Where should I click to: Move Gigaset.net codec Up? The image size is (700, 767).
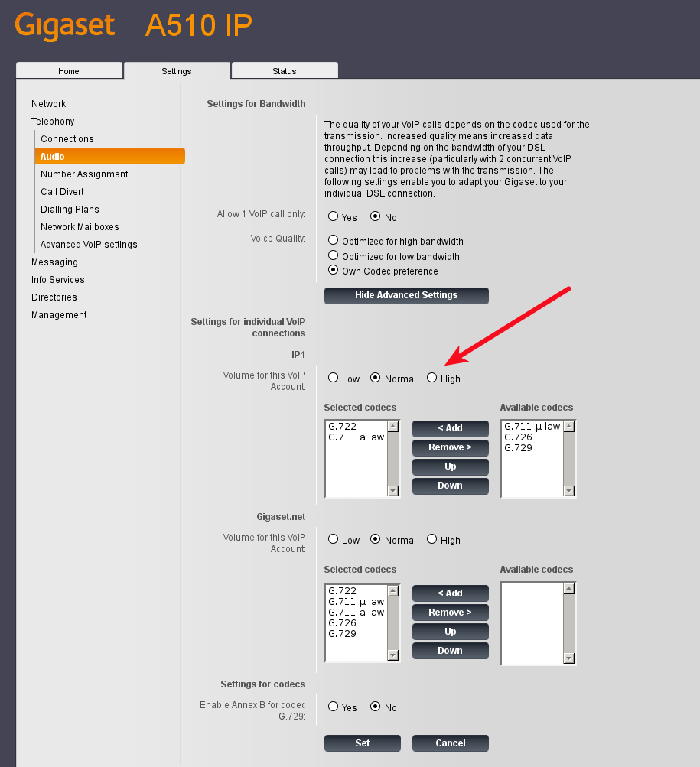pyautogui.click(x=451, y=632)
